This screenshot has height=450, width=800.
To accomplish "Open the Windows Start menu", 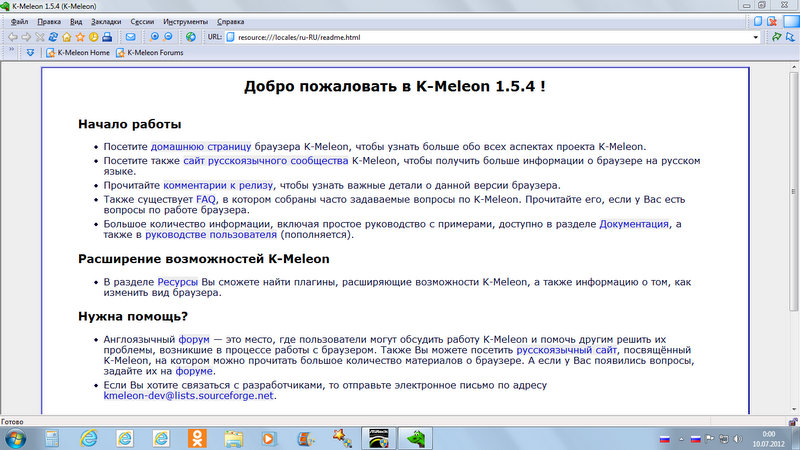I will coord(15,438).
